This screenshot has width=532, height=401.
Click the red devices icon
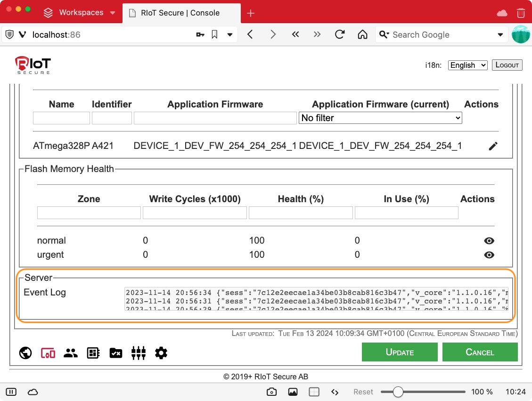click(x=48, y=353)
